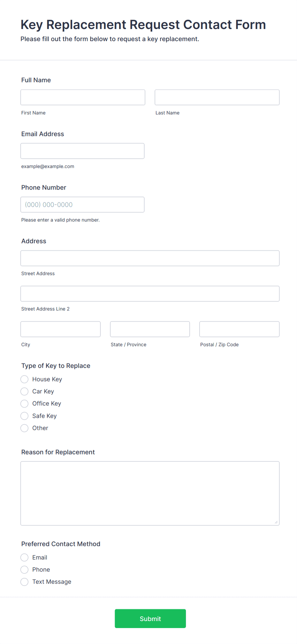The image size is (297, 644).
Task: Focus the Email Address field
Action: [x=82, y=151]
